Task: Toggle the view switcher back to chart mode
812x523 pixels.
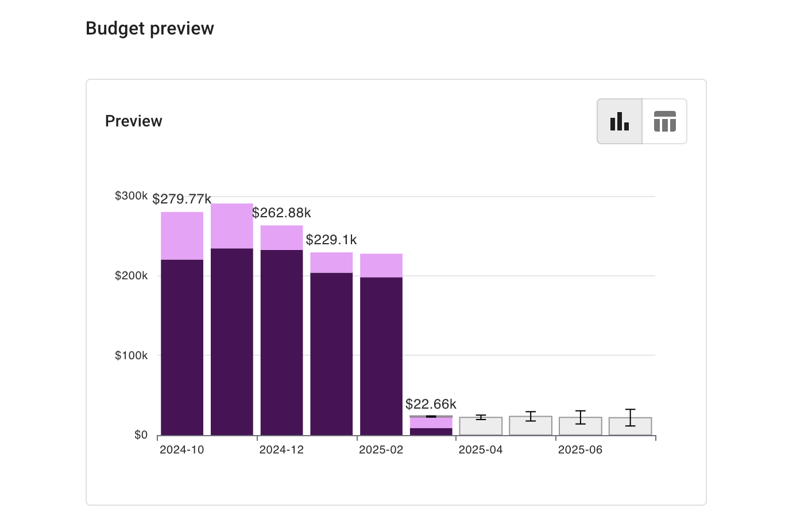Action: 619,121
